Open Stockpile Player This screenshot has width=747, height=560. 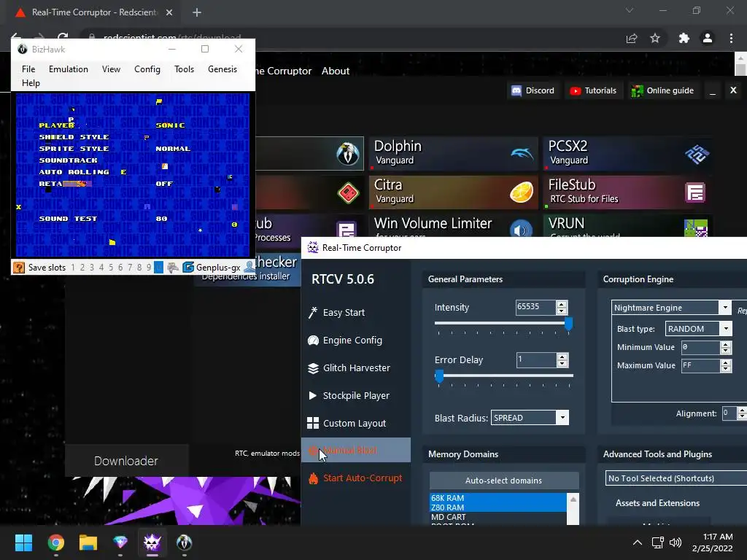(349, 395)
